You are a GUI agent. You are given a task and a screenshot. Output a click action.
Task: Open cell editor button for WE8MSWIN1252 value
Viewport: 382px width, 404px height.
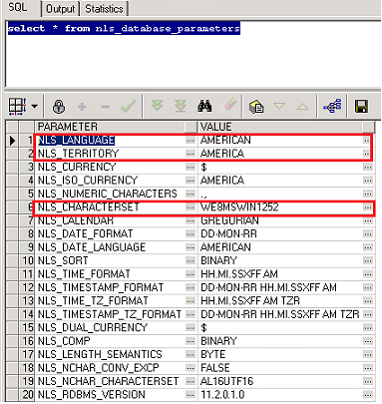coord(368,207)
